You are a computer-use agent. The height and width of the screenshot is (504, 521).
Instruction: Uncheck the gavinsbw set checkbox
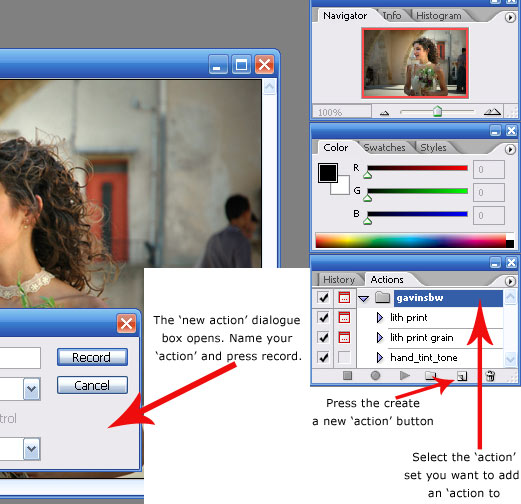(x=323, y=297)
